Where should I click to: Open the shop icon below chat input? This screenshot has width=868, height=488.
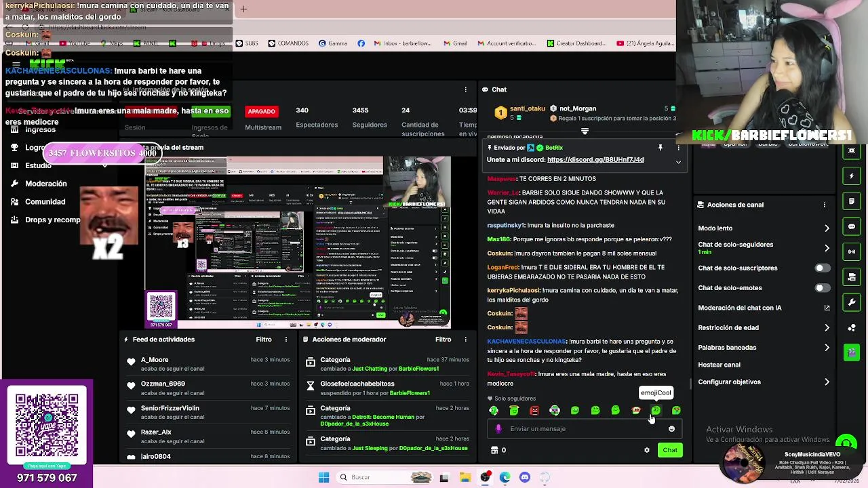click(494, 450)
